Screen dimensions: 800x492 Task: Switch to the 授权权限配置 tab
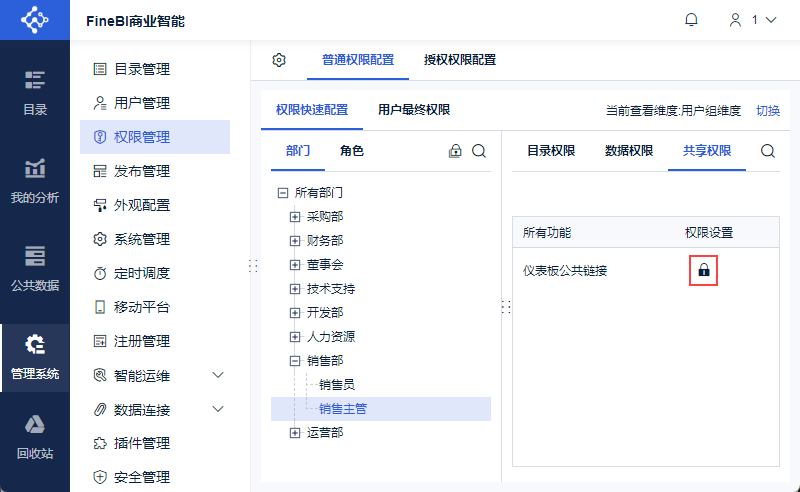459,60
